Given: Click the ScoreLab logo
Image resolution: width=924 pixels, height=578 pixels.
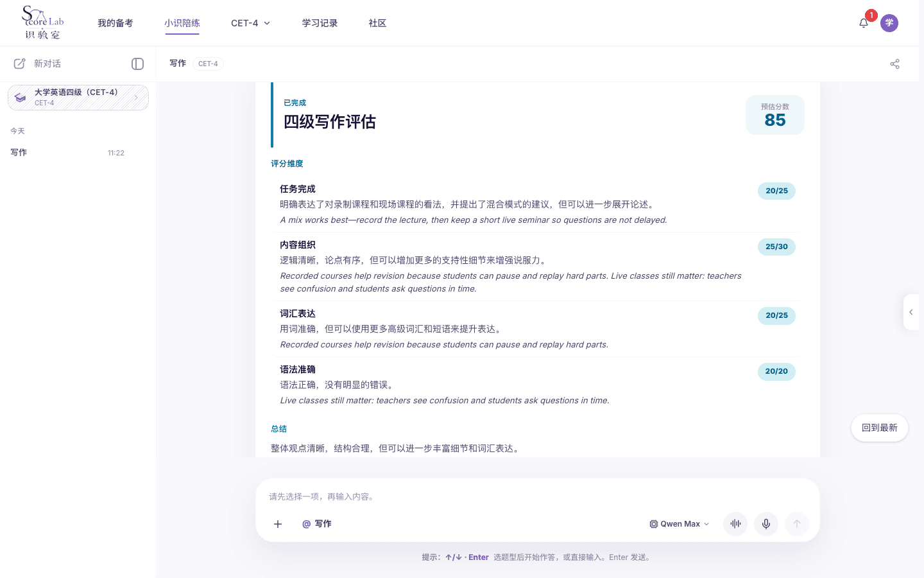Looking at the screenshot, I should tap(43, 22).
